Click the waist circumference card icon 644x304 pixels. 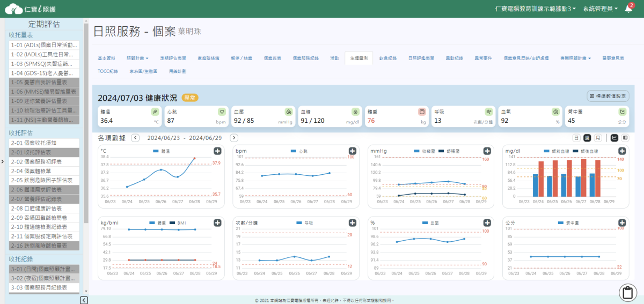pyautogui.click(x=622, y=112)
